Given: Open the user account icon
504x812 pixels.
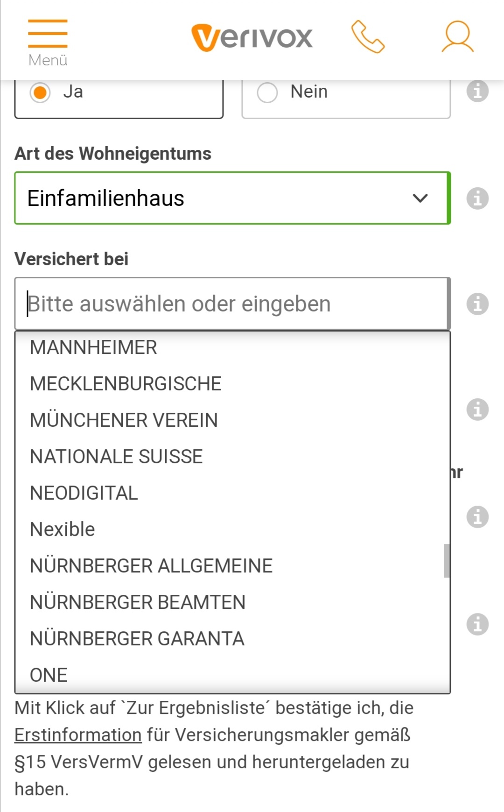Looking at the screenshot, I should click(x=458, y=36).
